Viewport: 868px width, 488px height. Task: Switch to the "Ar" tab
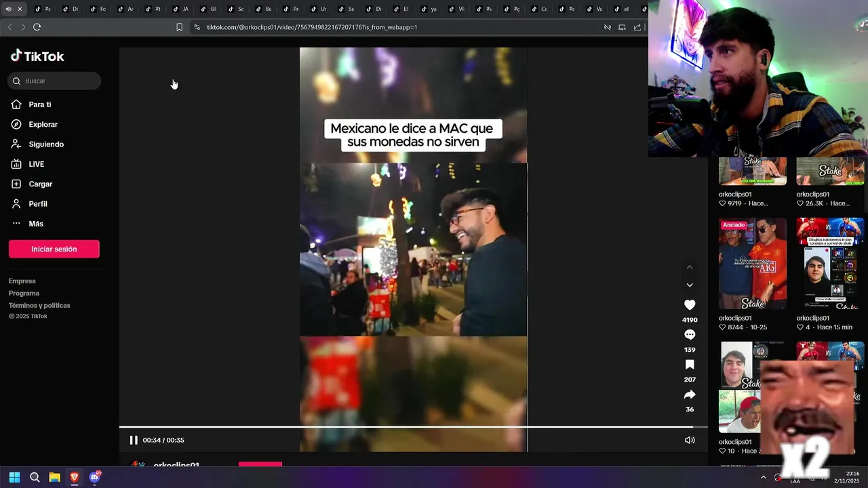coord(125,9)
